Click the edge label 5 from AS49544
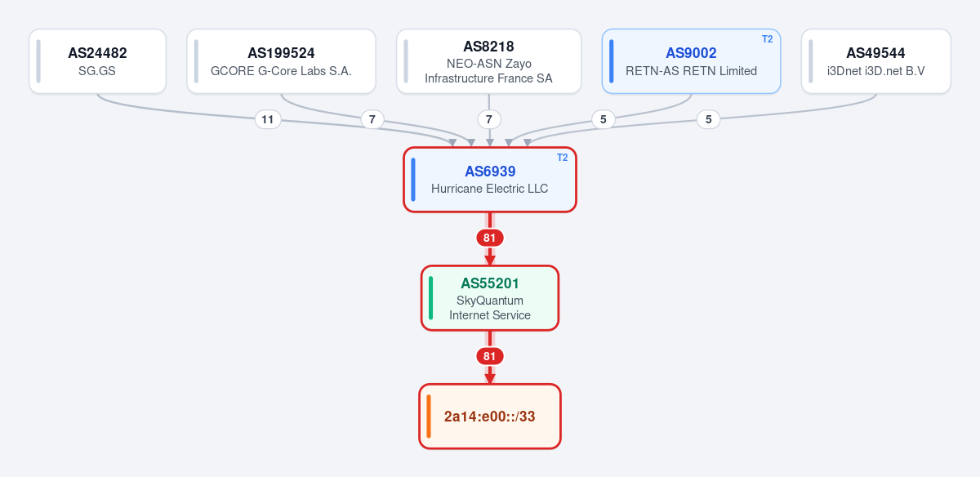The width and height of the screenshot is (980, 477). coord(708,119)
